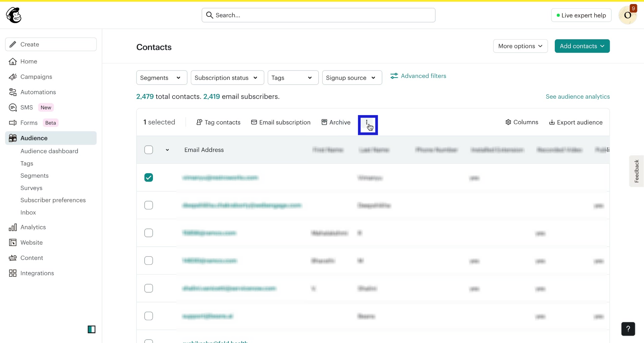The width and height of the screenshot is (644, 343).
Task: Open the Segments filter dropdown
Action: (162, 78)
